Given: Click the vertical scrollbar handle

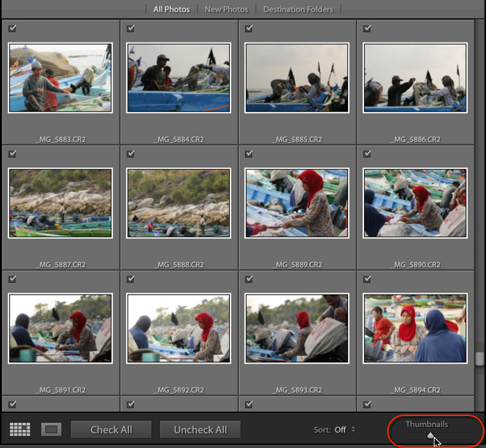Looking at the screenshot, I should coord(480,359).
